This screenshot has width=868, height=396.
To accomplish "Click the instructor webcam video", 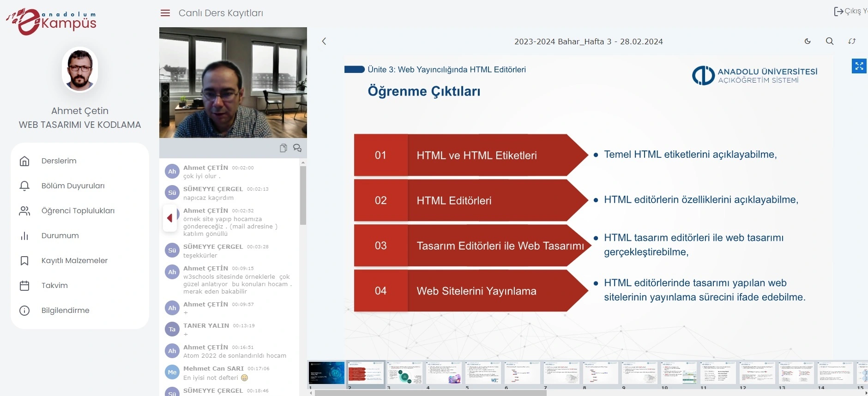I will coord(233,83).
